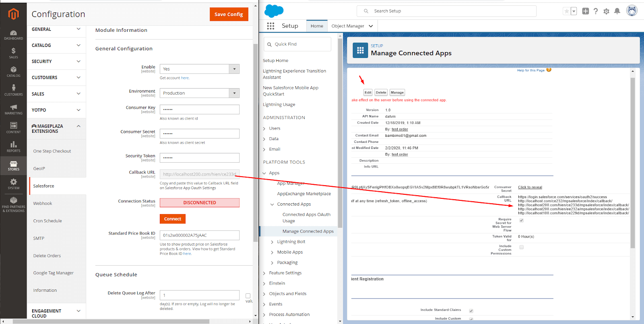The width and height of the screenshot is (644, 324).
Task: Click into Standard Price Book ID field
Action: [x=200, y=235]
